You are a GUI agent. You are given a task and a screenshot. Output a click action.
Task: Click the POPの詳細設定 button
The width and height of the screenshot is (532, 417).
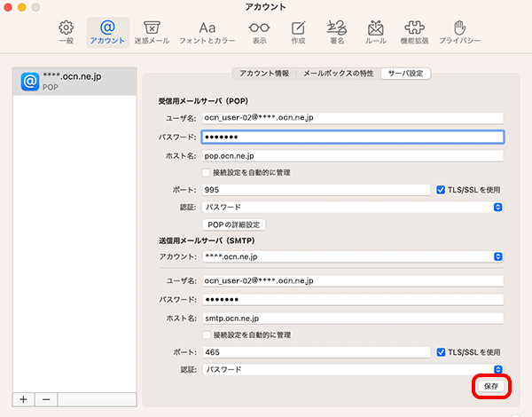234,224
